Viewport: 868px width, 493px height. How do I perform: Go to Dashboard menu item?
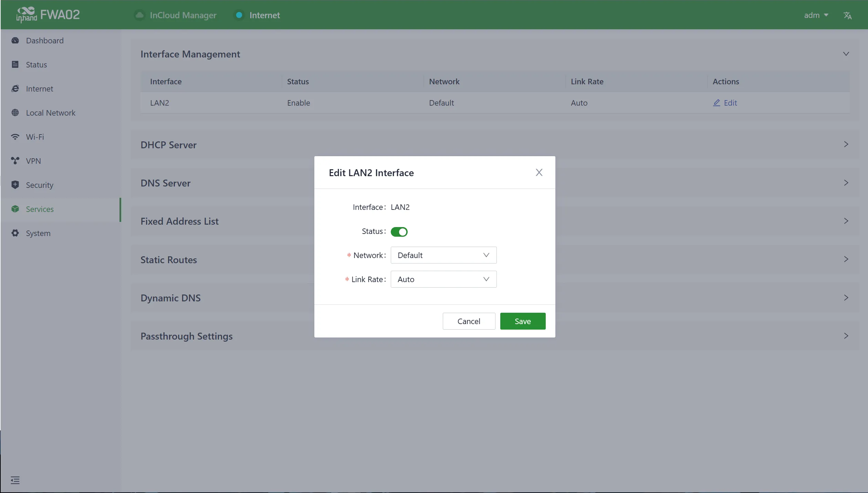click(x=61, y=41)
